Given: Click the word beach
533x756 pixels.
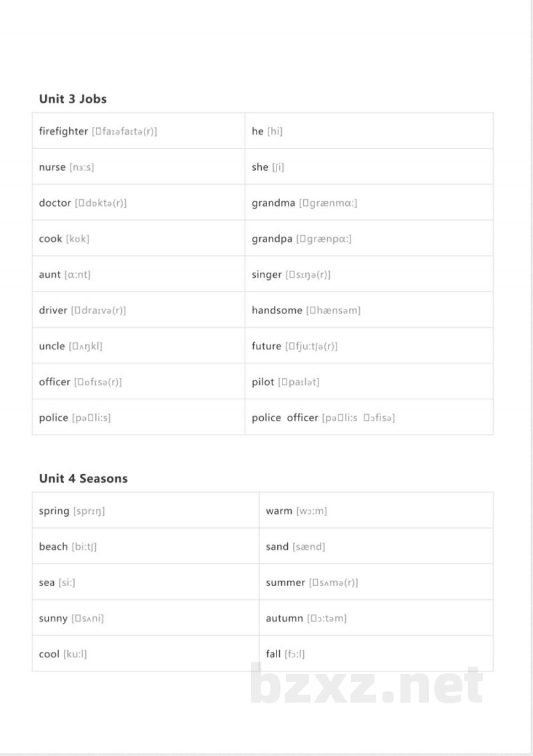Looking at the screenshot, I should tap(53, 546).
